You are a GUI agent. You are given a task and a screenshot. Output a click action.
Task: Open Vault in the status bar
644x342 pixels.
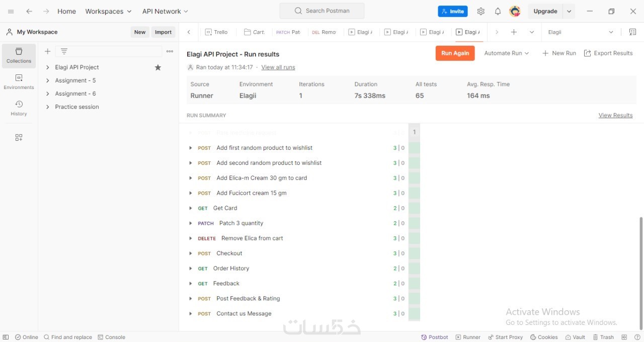[575, 337]
